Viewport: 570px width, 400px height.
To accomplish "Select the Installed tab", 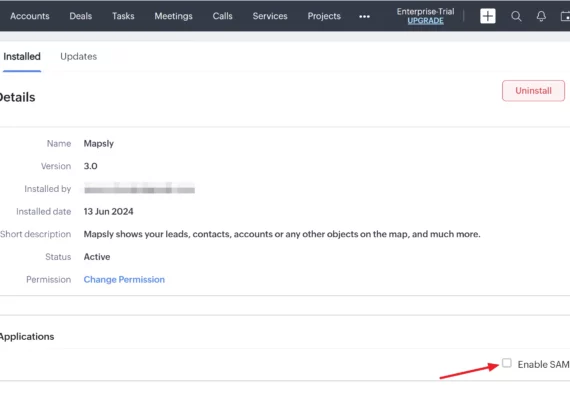I will (x=22, y=57).
